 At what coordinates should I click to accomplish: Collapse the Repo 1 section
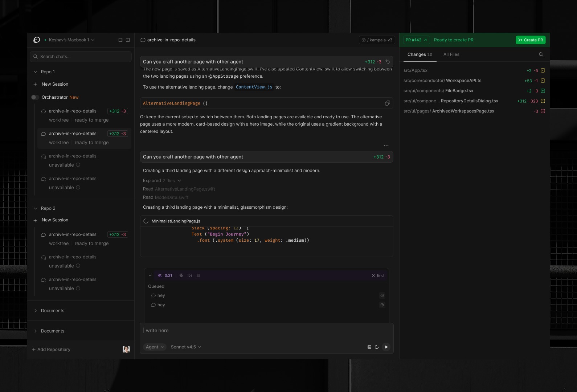point(36,72)
